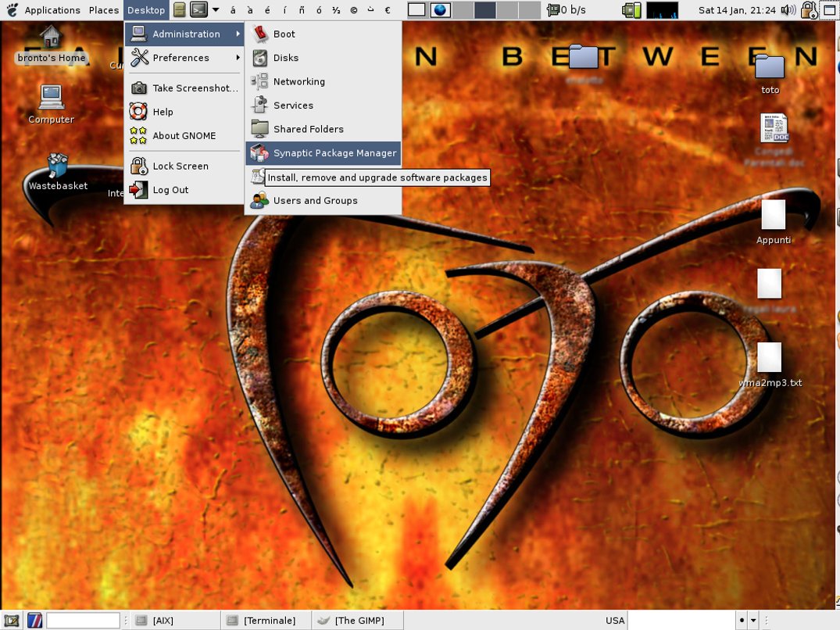The image size is (840, 630).
Task: Insert the ó character from the palette
Action: [319, 10]
